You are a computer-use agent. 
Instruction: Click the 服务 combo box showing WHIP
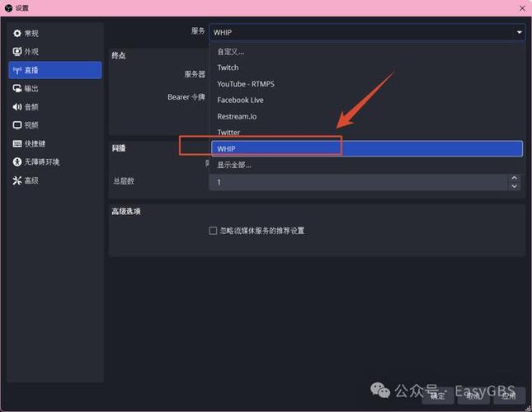click(x=367, y=32)
